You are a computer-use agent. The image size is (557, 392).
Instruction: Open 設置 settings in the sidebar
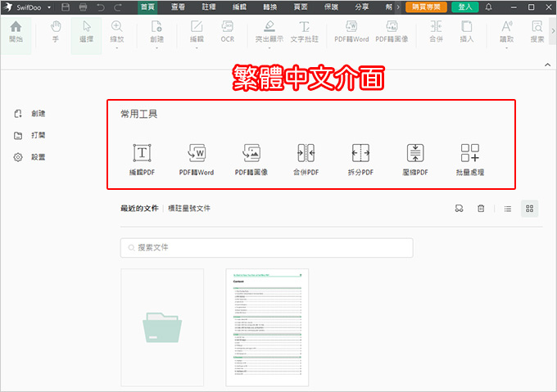point(29,157)
